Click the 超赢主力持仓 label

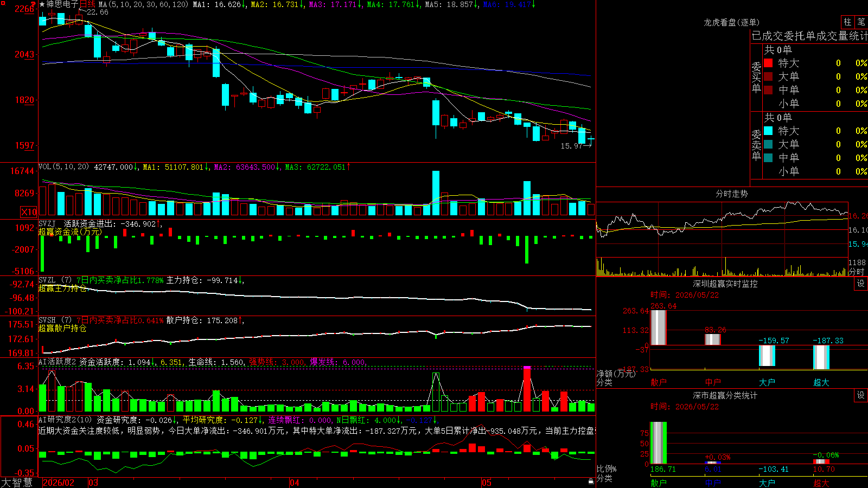[62, 288]
